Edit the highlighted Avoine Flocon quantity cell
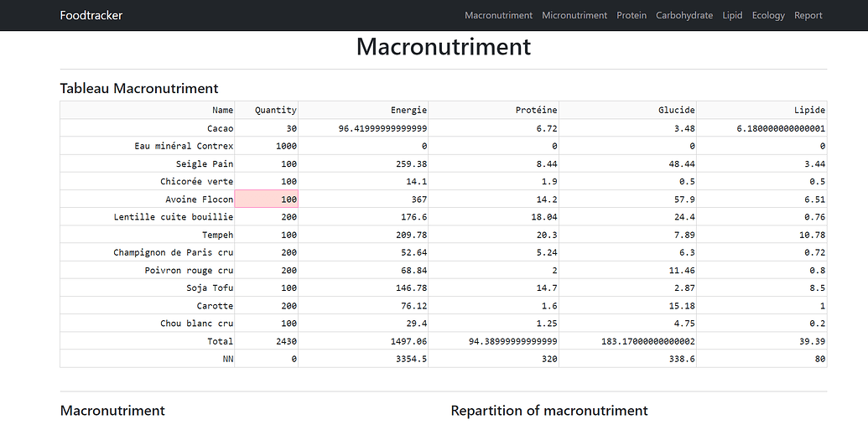Viewport: 868px width, 430px height. pyautogui.click(x=266, y=199)
